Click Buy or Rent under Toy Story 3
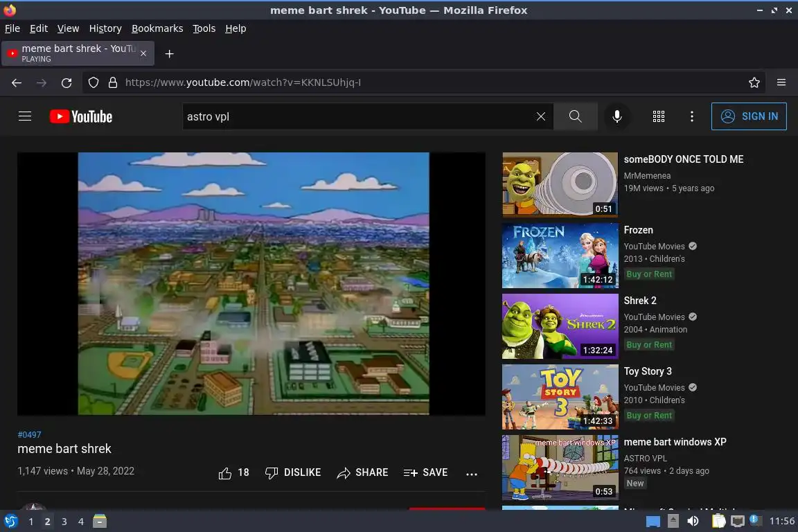The image size is (798, 532). (649, 416)
